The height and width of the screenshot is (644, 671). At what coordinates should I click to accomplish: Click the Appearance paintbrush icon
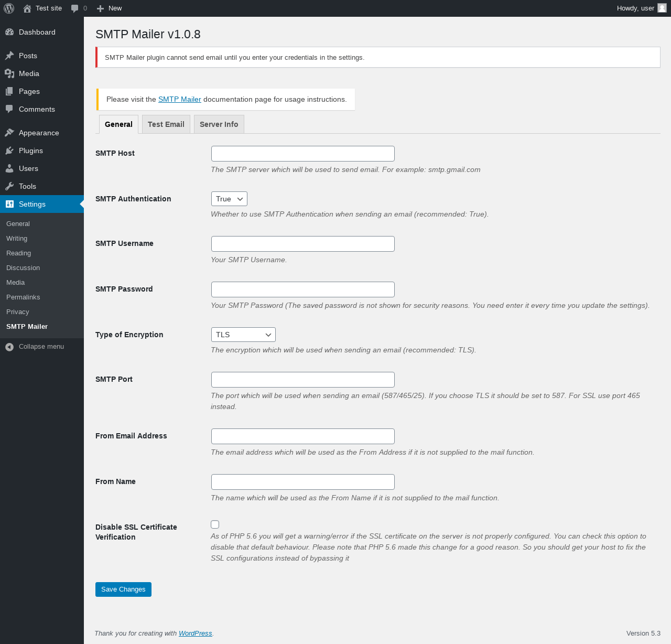(9, 133)
